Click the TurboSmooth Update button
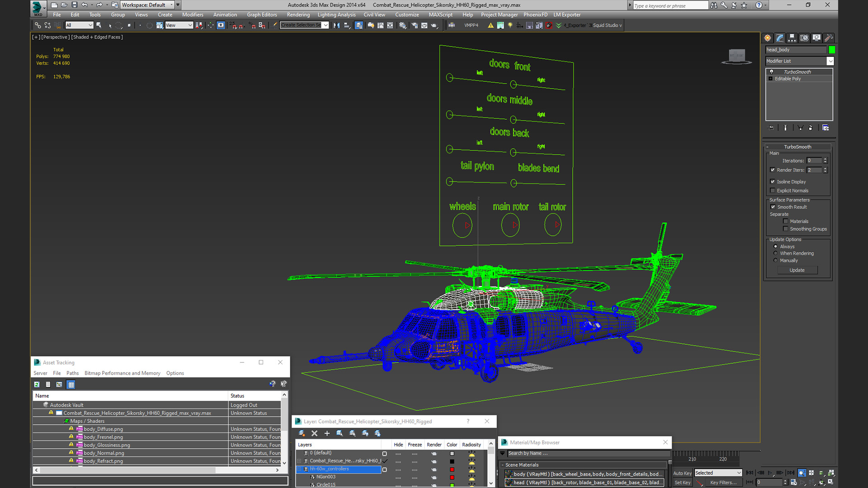The image size is (868, 488). (797, 270)
